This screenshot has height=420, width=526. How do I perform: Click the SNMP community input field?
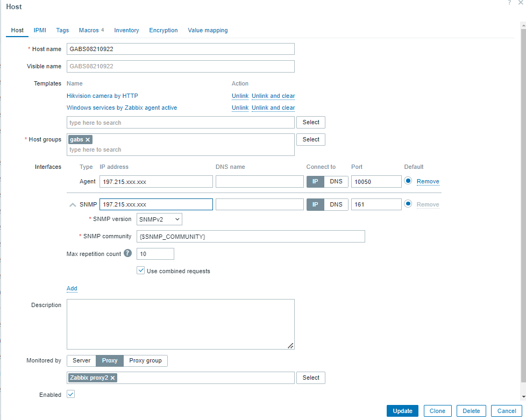251,237
